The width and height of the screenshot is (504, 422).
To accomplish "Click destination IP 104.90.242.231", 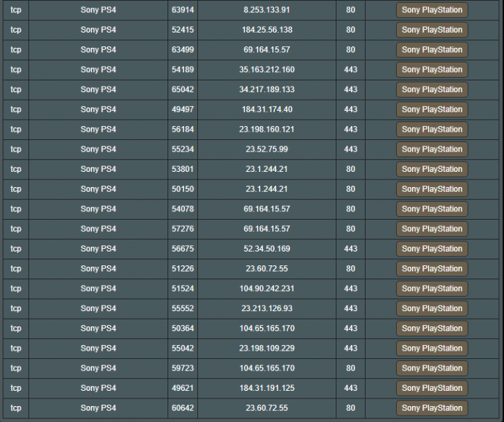I will pyautogui.click(x=267, y=289).
